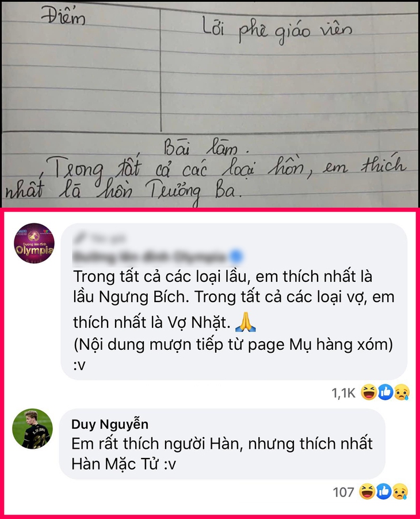Open the Olympia page profile picture
Image resolution: width=420 pixels, height=519 pixels.
(x=34, y=243)
